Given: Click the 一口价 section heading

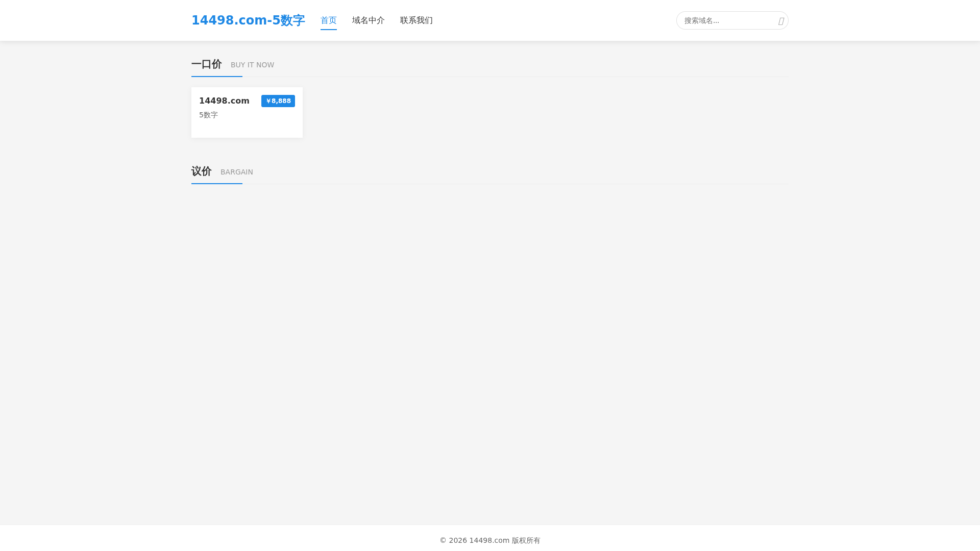Looking at the screenshot, I should pos(207,64).
